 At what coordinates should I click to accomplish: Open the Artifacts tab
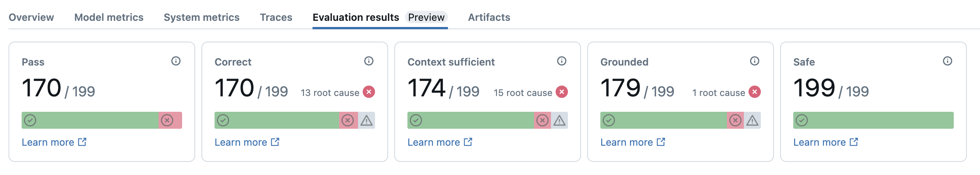click(489, 17)
